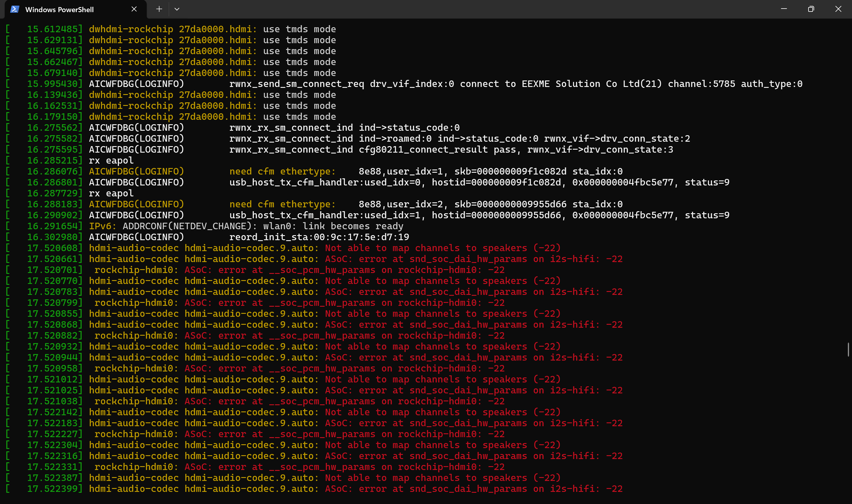Screen dimensions: 852x504
Task: Restore down the terminal window
Action: coord(811,9)
